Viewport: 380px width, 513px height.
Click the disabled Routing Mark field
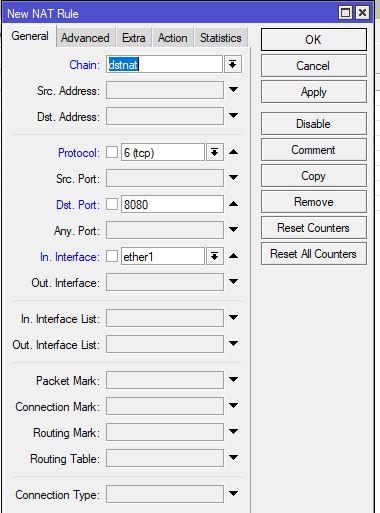[165, 432]
